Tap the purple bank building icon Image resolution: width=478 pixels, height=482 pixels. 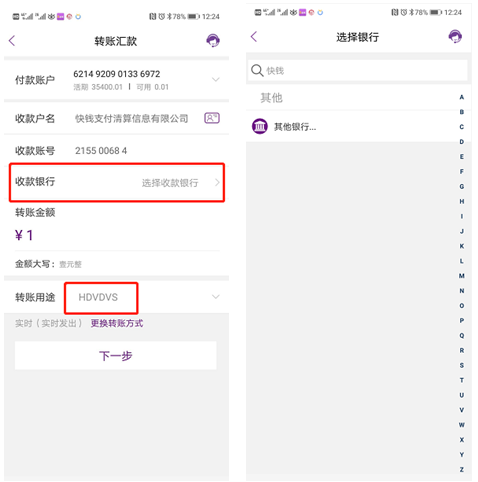tap(260, 126)
